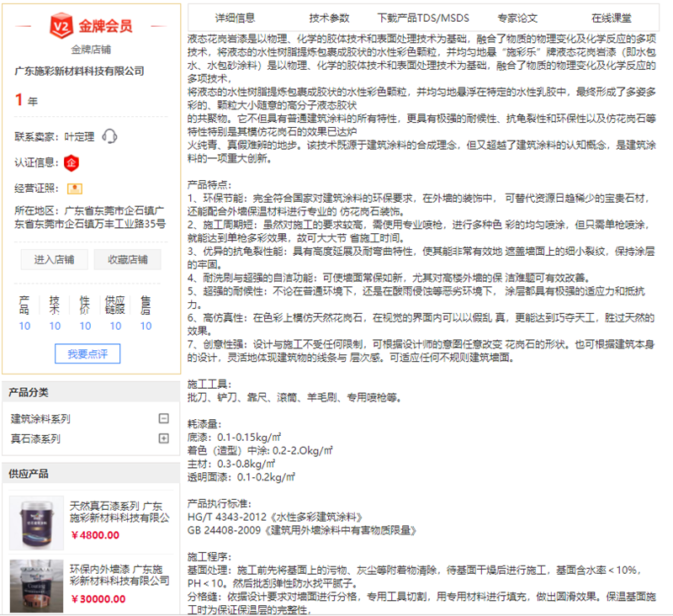Click the 施工程序 heading

coord(209,557)
